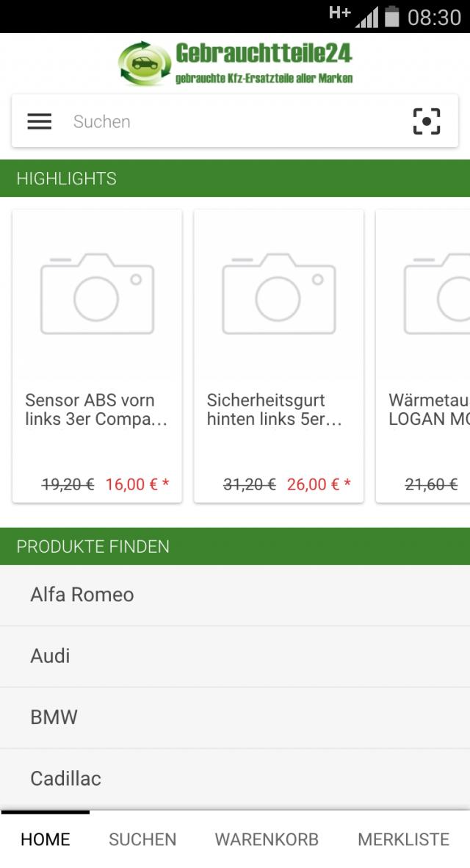Open the hamburger menu icon
This screenshot has height=868, width=470.
click(40, 121)
